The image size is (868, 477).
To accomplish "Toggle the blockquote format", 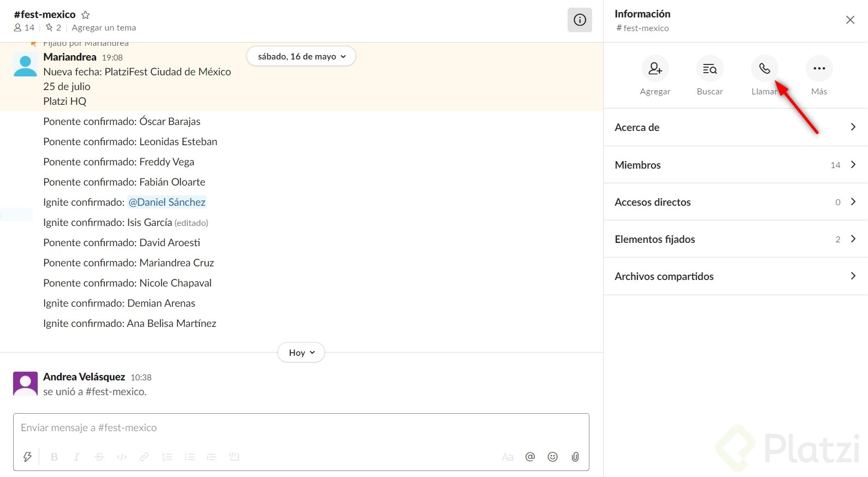I will click(211, 457).
